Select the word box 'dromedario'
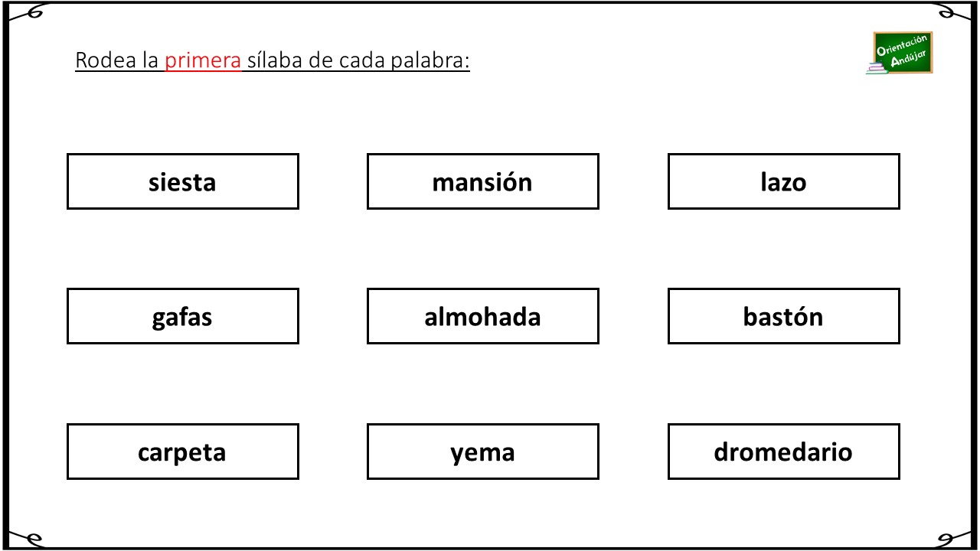This screenshot has width=980, height=551. (x=783, y=452)
